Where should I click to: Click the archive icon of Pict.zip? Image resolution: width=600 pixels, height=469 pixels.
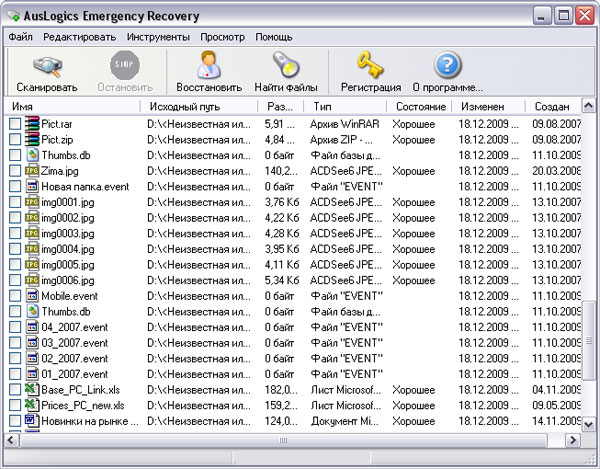click(32, 139)
